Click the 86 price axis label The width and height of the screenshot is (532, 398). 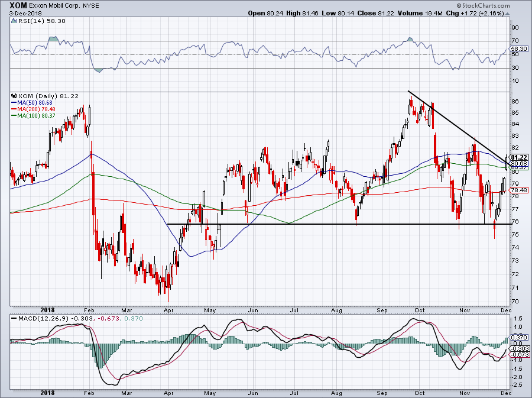point(515,102)
